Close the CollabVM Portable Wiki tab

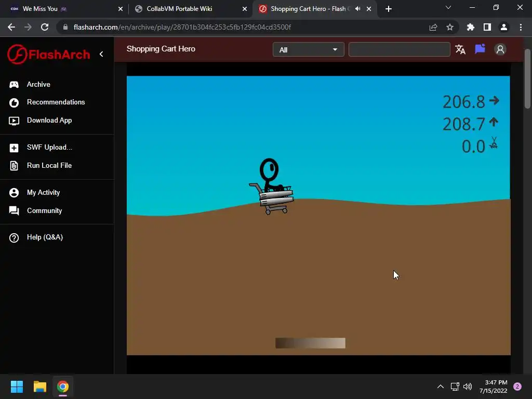pyautogui.click(x=245, y=9)
